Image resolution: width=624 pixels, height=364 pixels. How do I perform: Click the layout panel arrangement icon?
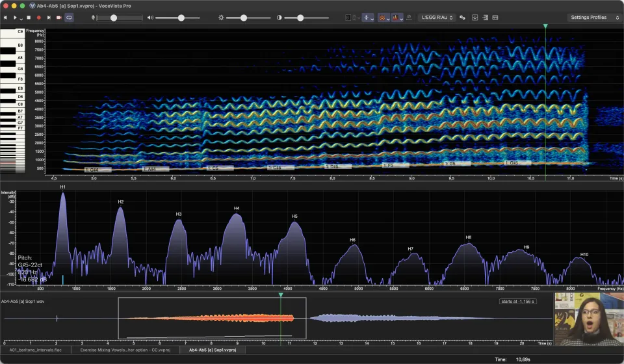pyautogui.click(x=485, y=18)
